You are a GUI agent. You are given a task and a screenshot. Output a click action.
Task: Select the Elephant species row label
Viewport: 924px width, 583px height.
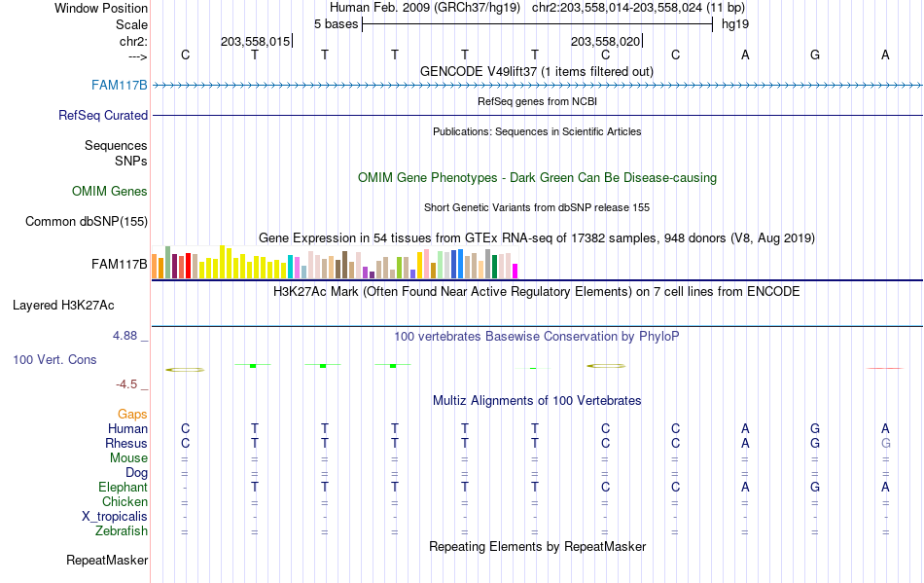pos(123,487)
